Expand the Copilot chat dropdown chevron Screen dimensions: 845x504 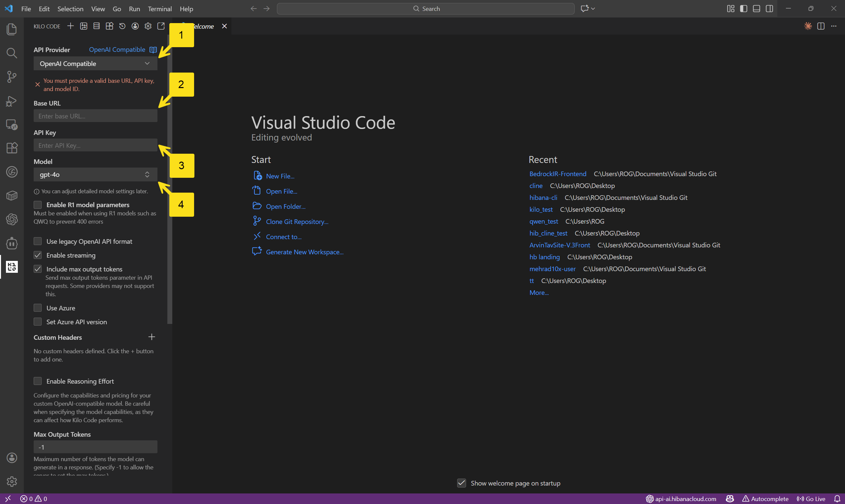click(593, 9)
